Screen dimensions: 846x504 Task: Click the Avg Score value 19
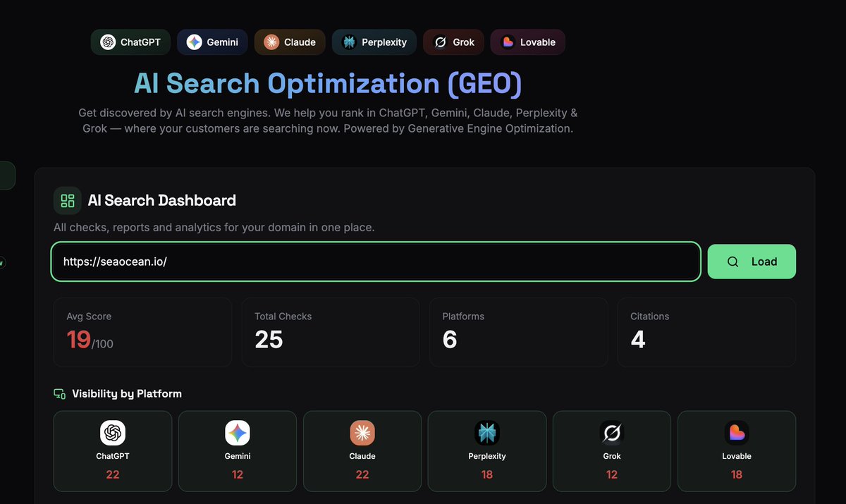pyautogui.click(x=78, y=340)
